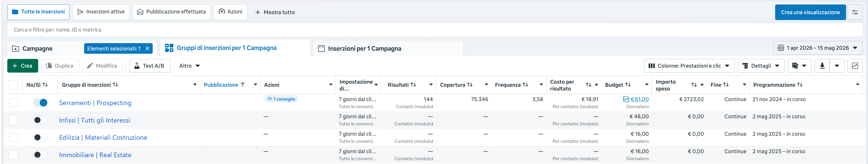Screen dimensions: 868x164
Task: Click the Gruppi di inserzioni per 1 Campagna tab
Action: pyautogui.click(x=235, y=48)
